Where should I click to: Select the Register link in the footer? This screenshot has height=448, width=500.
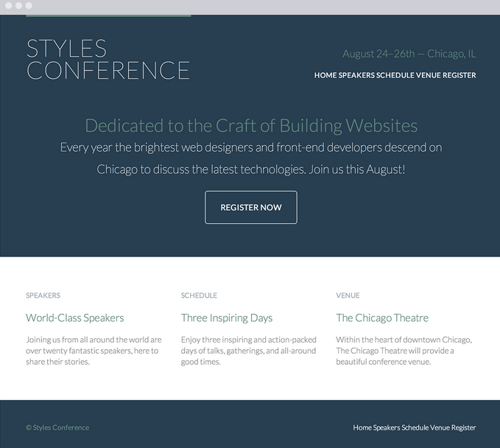click(464, 427)
